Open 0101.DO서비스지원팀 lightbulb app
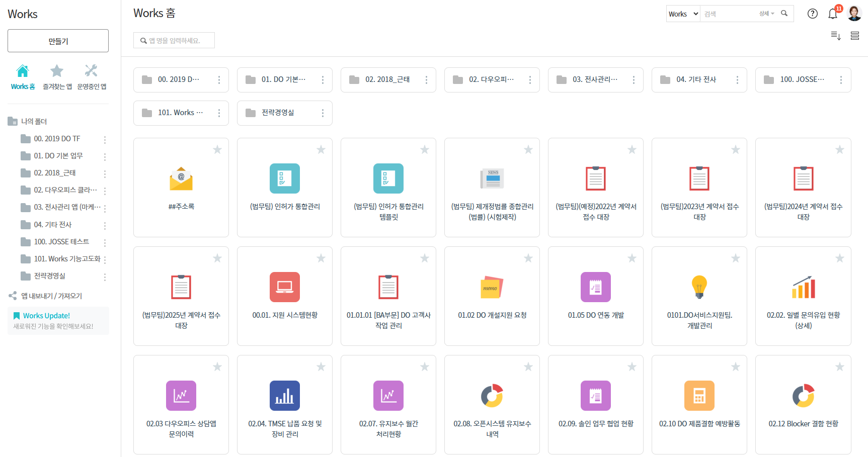The width and height of the screenshot is (868, 457). pyautogui.click(x=699, y=287)
